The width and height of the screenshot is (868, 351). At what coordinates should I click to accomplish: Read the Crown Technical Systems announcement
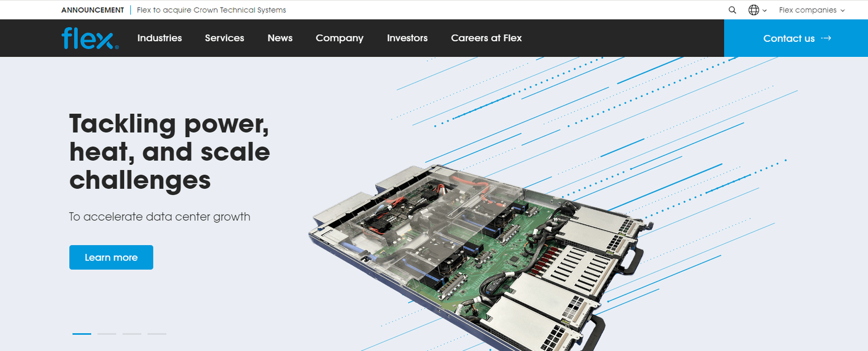(x=211, y=10)
